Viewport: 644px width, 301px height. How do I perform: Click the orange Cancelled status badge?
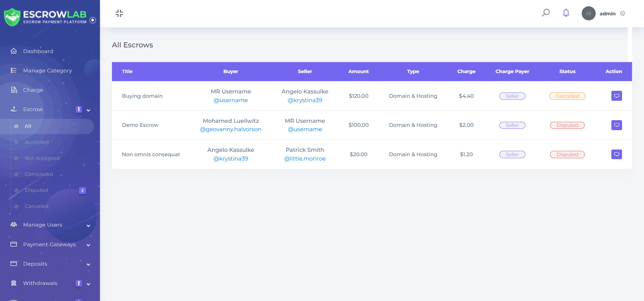(567, 96)
